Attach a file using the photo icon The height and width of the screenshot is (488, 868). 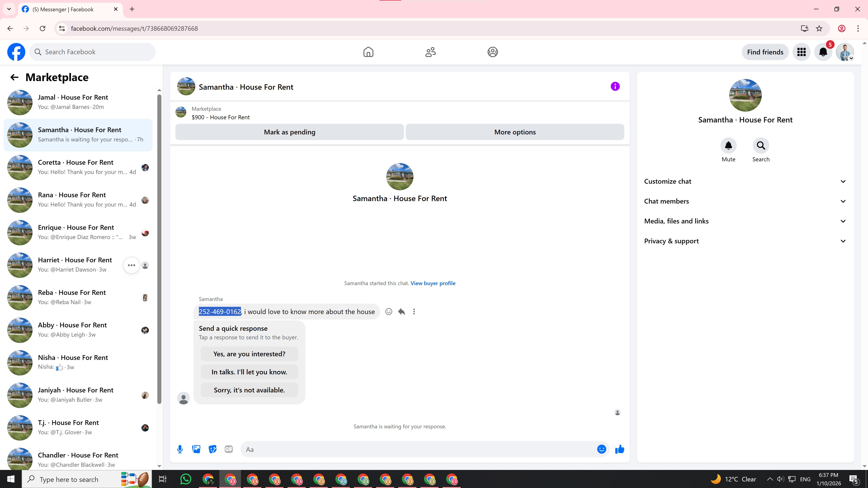tap(196, 449)
